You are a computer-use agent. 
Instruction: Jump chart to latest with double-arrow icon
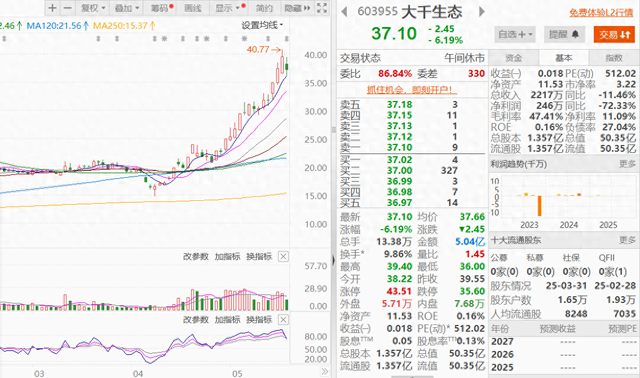click(x=324, y=371)
